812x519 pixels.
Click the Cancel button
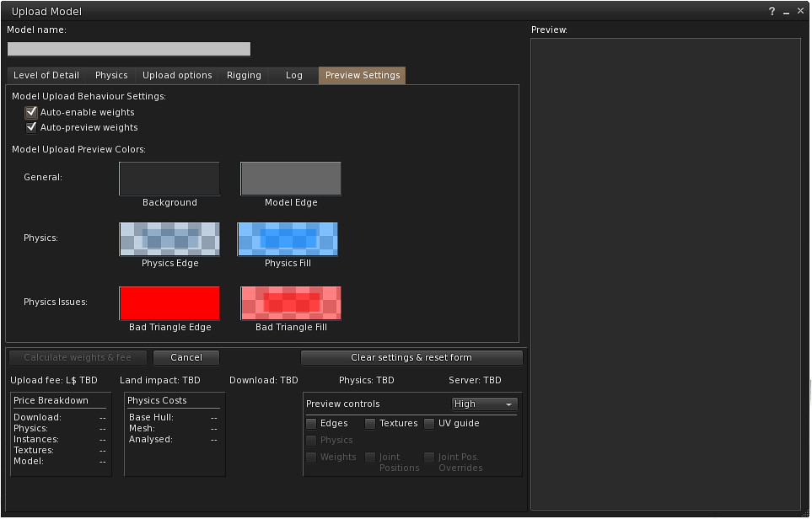[186, 357]
